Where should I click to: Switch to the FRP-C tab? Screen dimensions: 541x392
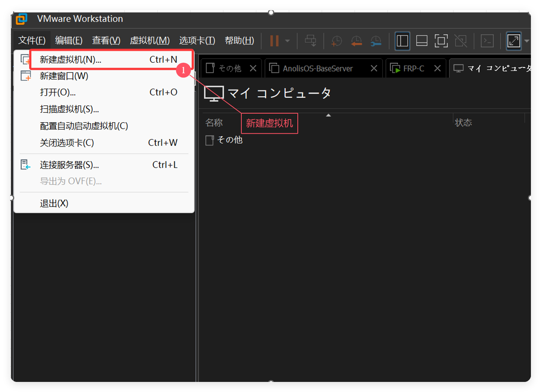pos(414,68)
